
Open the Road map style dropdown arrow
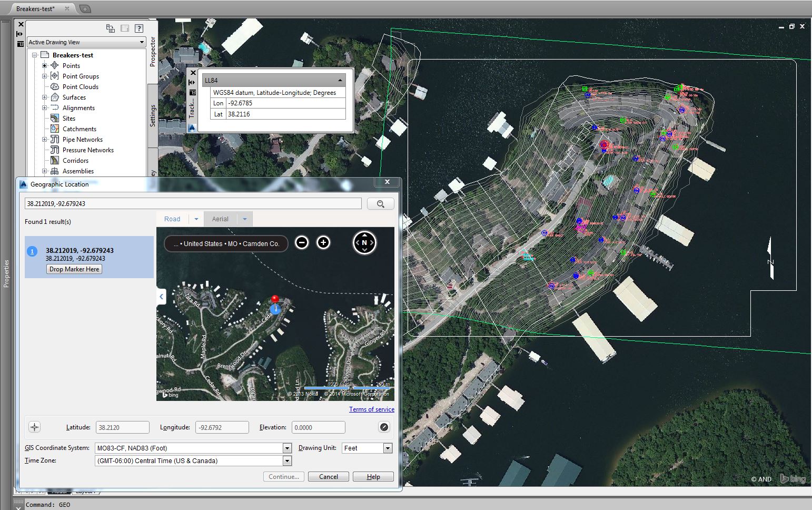coord(196,219)
